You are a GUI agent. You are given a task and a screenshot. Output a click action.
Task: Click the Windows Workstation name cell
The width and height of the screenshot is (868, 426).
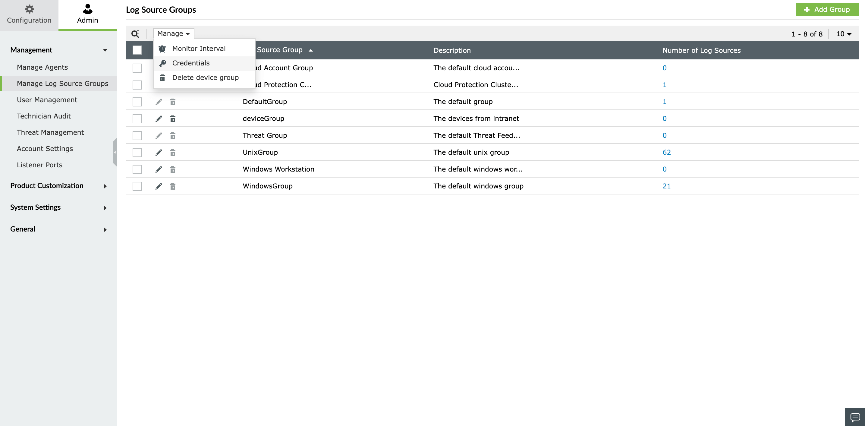coord(278,169)
